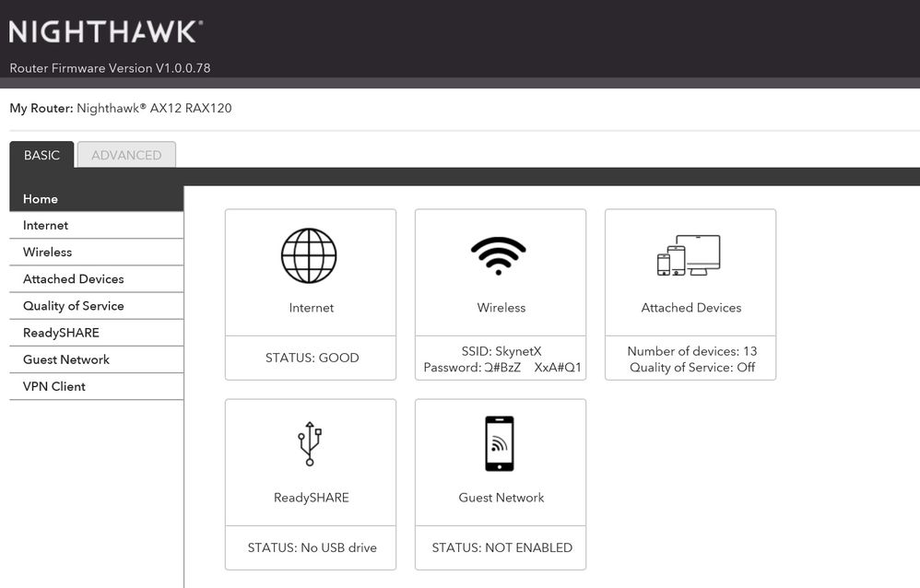
Task: Open Wireless in the sidebar menu
Action: click(96, 253)
